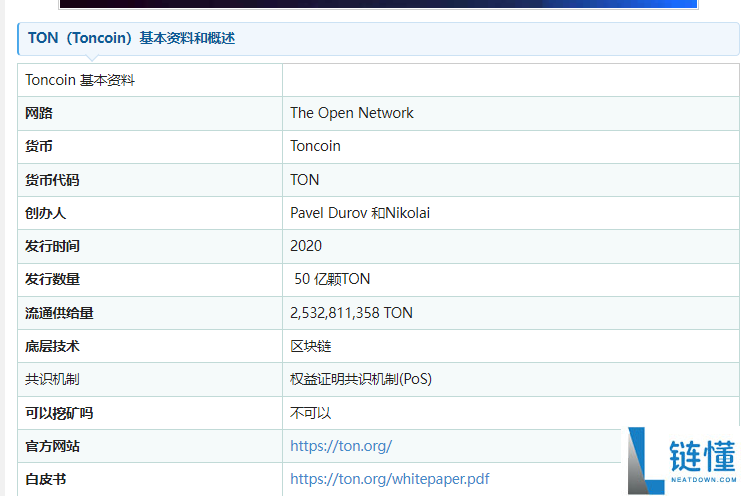
Task: Click the 创办人 row label
Action: (x=45, y=213)
